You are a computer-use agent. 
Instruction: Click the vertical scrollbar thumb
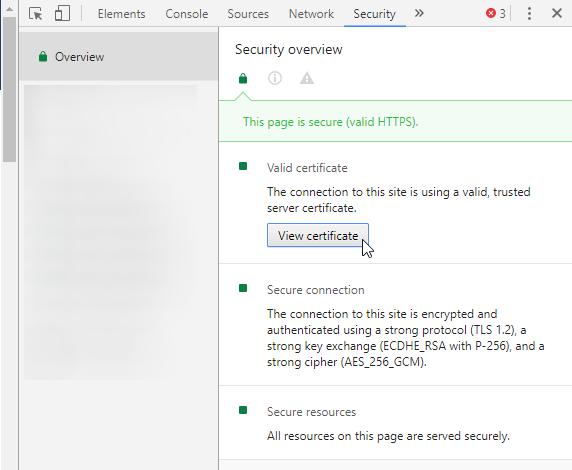[x=9, y=89]
